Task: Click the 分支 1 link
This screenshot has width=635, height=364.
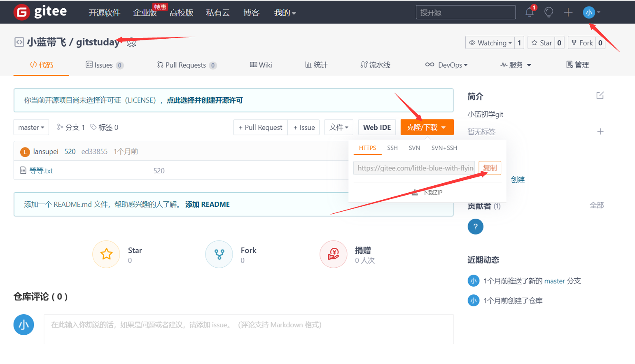Action: [71, 127]
